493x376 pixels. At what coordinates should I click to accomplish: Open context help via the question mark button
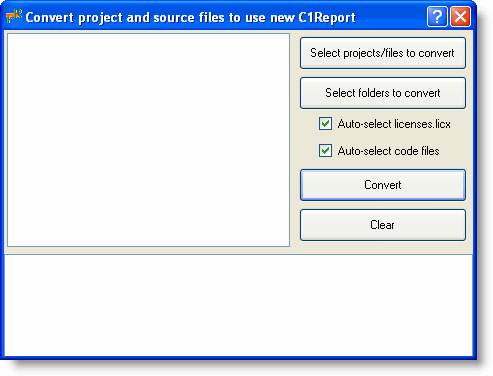coord(437,16)
